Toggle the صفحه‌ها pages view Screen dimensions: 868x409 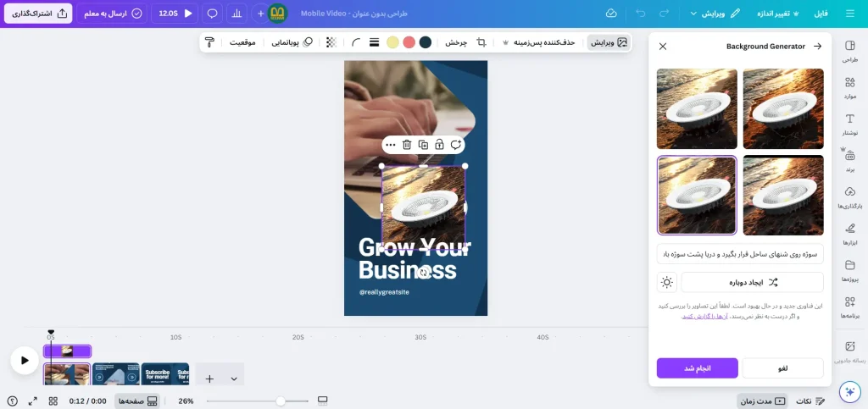click(x=137, y=401)
